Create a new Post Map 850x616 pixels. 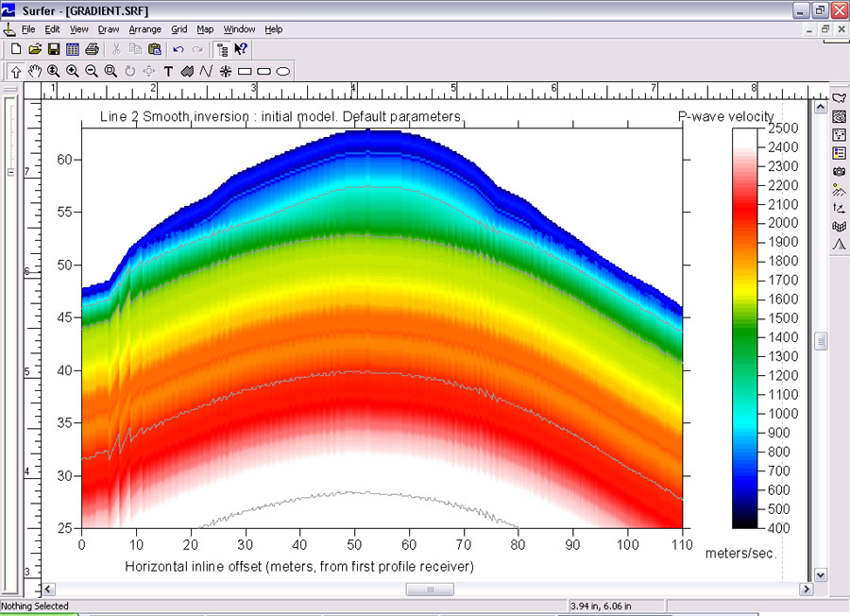click(x=840, y=135)
